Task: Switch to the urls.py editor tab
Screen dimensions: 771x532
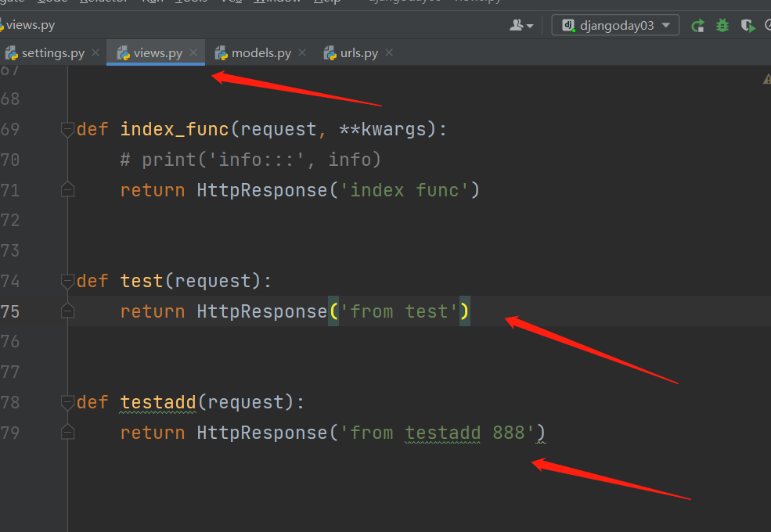Action: pos(359,52)
